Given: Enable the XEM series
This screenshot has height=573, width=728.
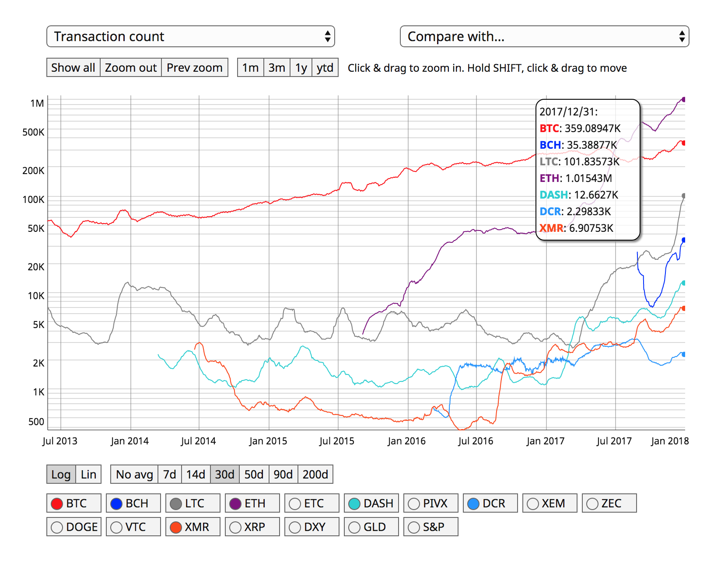Looking at the screenshot, I should [x=550, y=503].
